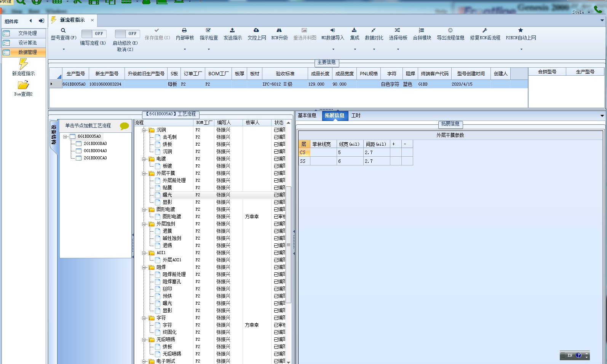The image size is (607, 364).
Task: Collapse the 阻焊 folder node
Action: (144, 267)
